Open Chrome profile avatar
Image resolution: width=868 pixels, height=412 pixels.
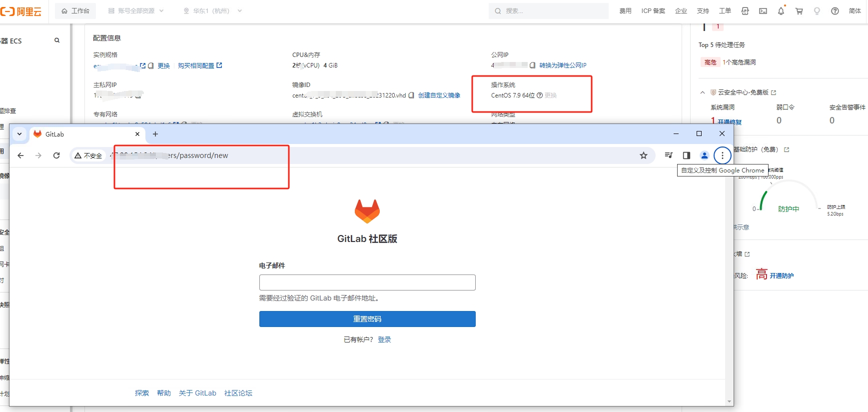705,155
